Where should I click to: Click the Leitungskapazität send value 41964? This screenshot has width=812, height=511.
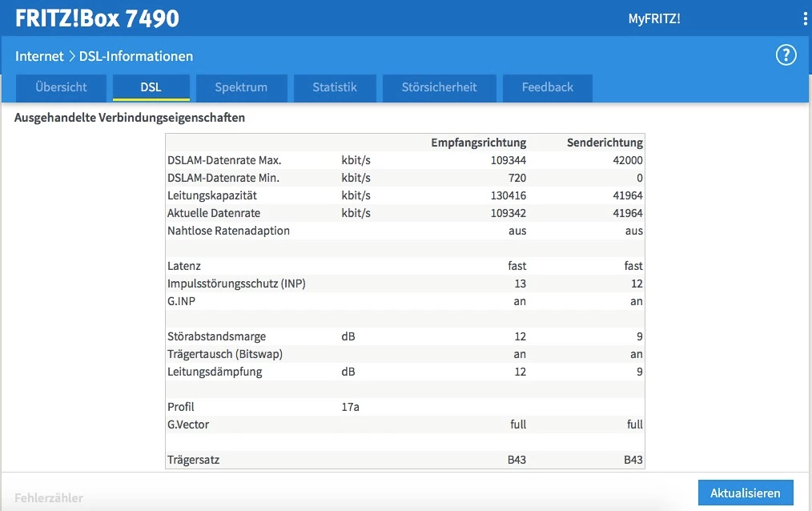pos(628,195)
